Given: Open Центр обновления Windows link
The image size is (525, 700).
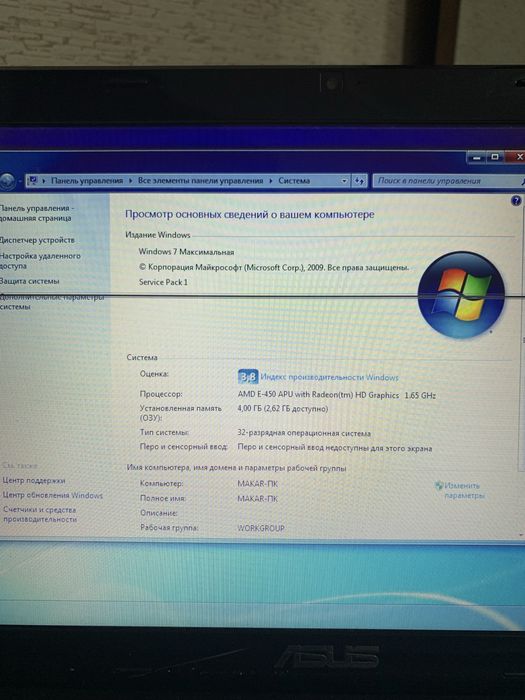Looking at the screenshot, I should pos(53,495).
